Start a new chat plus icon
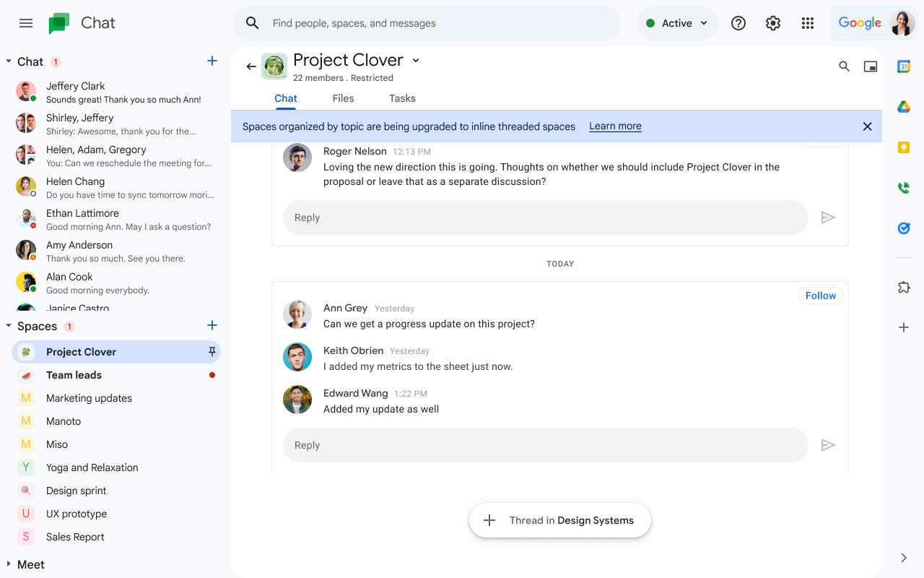Image resolution: width=924 pixels, height=578 pixels. tap(212, 61)
